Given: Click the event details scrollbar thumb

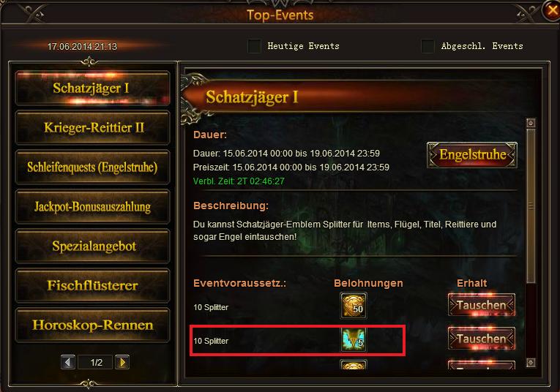Looking at the screenshot, I should 531,206.
